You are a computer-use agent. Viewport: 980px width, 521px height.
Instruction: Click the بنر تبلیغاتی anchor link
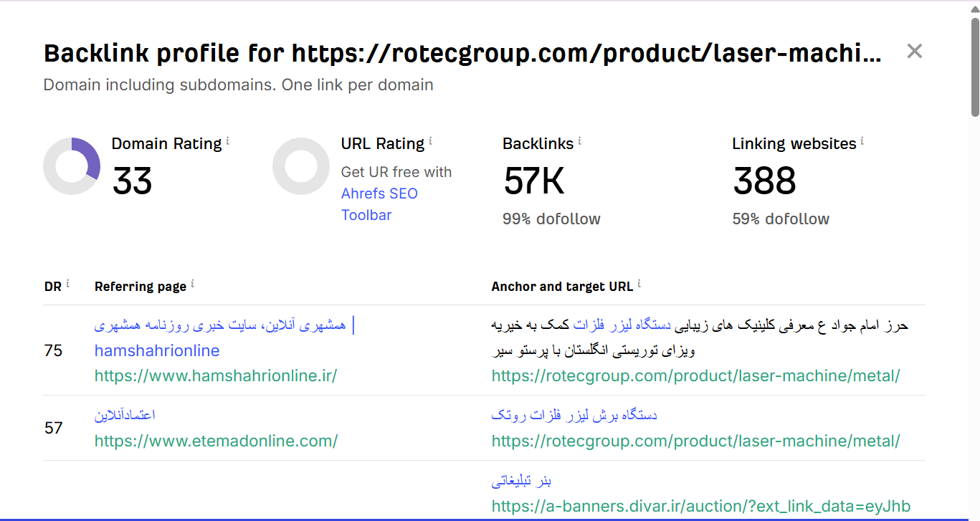pos(521,481)
